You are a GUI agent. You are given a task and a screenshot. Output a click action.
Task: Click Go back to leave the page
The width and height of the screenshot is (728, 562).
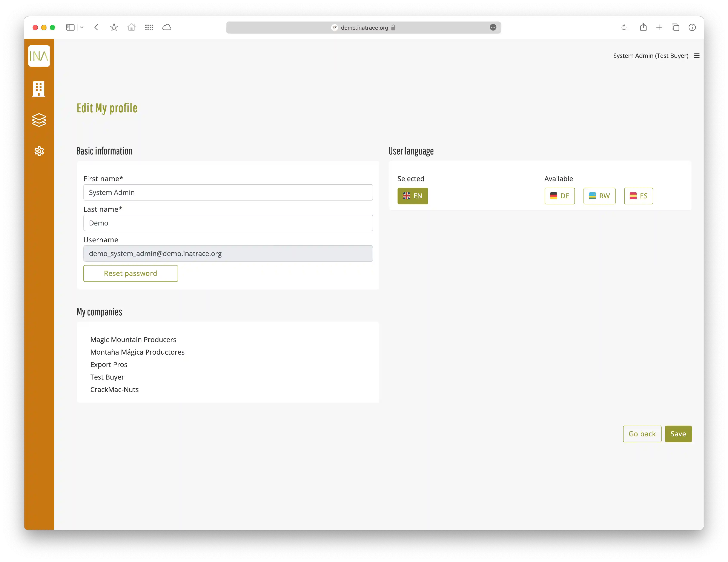(642, 434)
